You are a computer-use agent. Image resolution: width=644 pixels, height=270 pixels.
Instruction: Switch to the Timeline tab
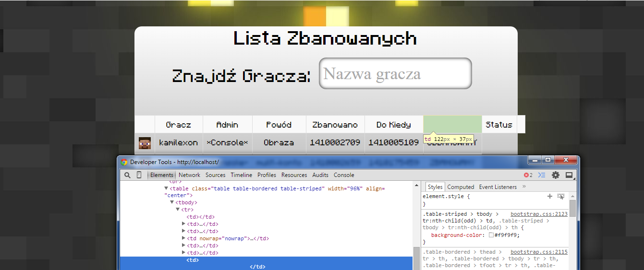click(241, 175)
